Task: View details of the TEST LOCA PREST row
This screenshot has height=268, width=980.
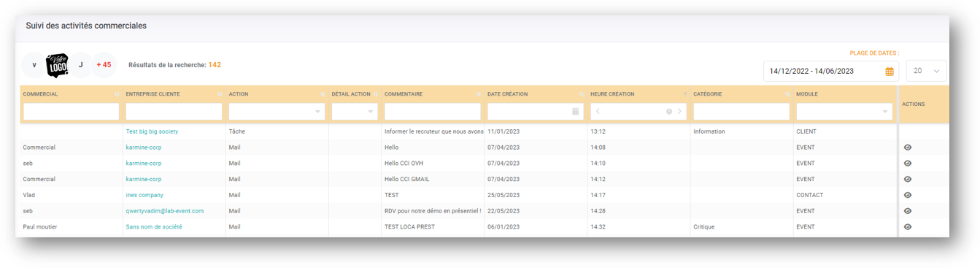Action: (x=908, y=227)
